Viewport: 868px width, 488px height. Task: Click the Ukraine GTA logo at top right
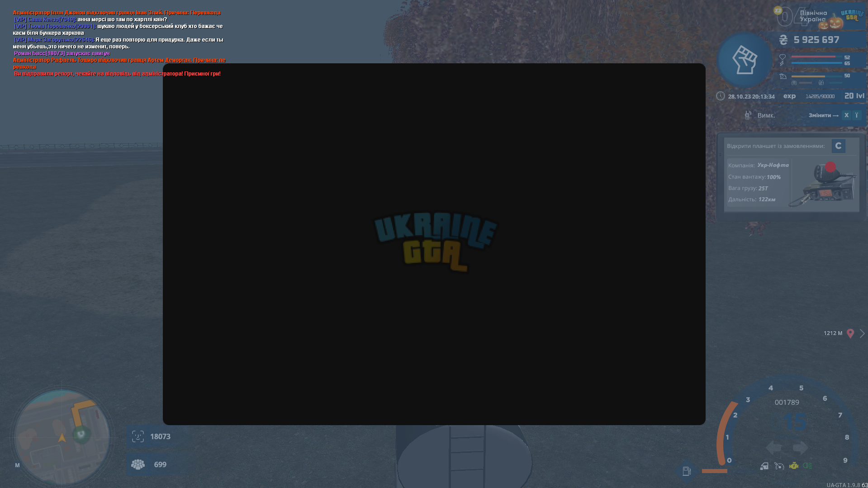(x=852, y=15)
